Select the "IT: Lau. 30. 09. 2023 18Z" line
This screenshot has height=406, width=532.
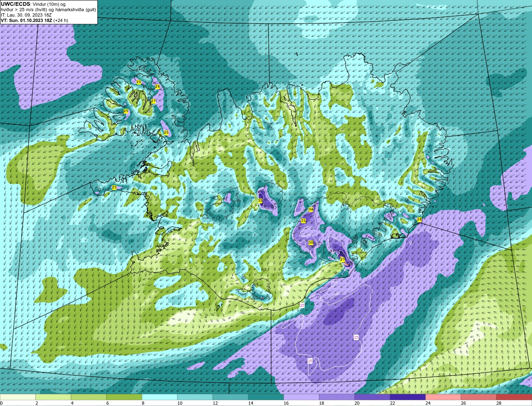click(x=26, y=15)
